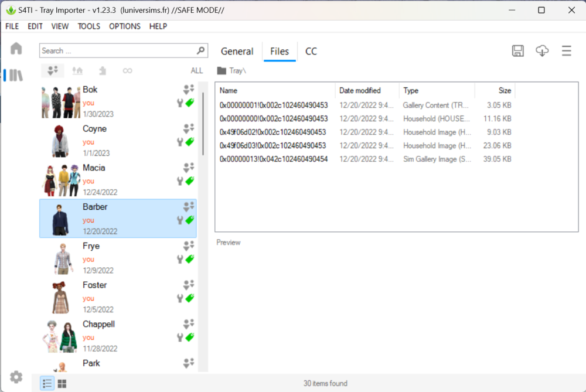This screenshot has width=586, height=392.
Task: Select file 0x00000013!0x042c102460490454
Action: (274, 159)
